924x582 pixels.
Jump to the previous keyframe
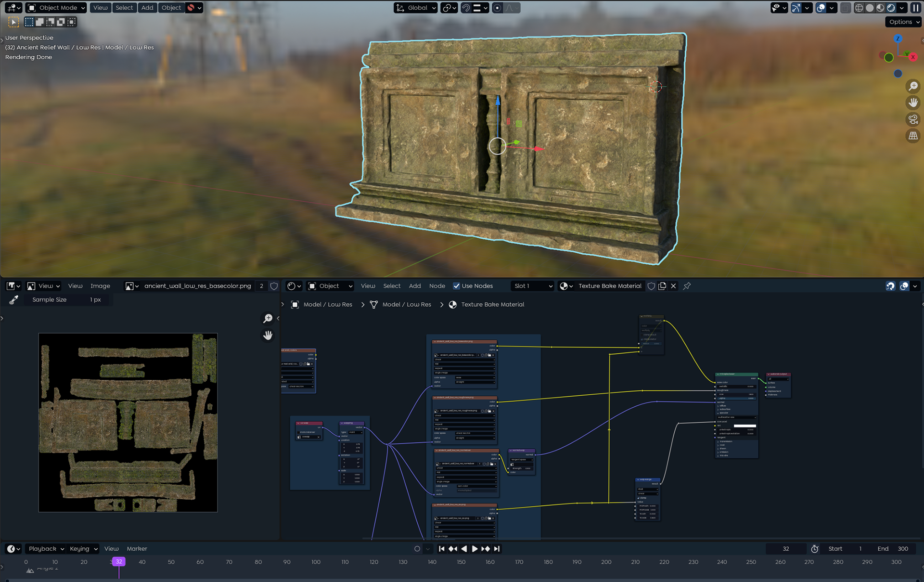[453, 549]
